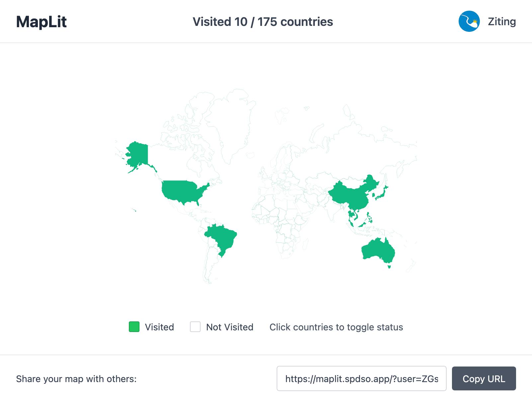Click the Visited countries count heading

click(x=263, y=22)
